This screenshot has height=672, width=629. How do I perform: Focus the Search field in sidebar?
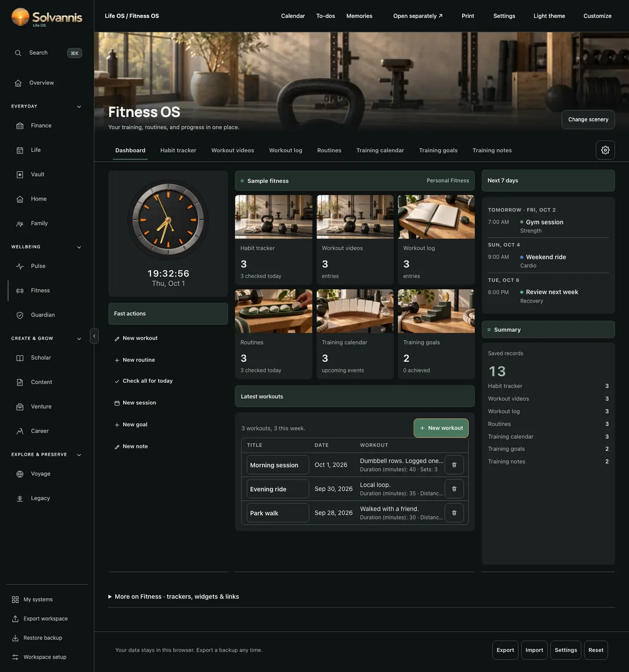[47, 53]
